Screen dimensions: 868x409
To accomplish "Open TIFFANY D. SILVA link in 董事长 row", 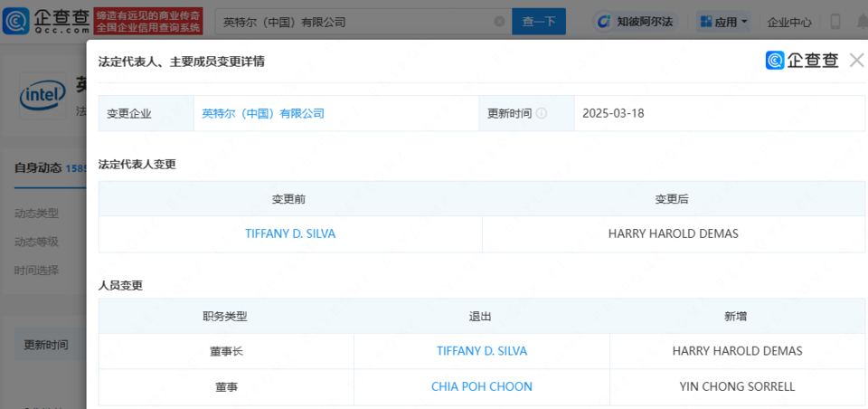I will pos(482,351).
